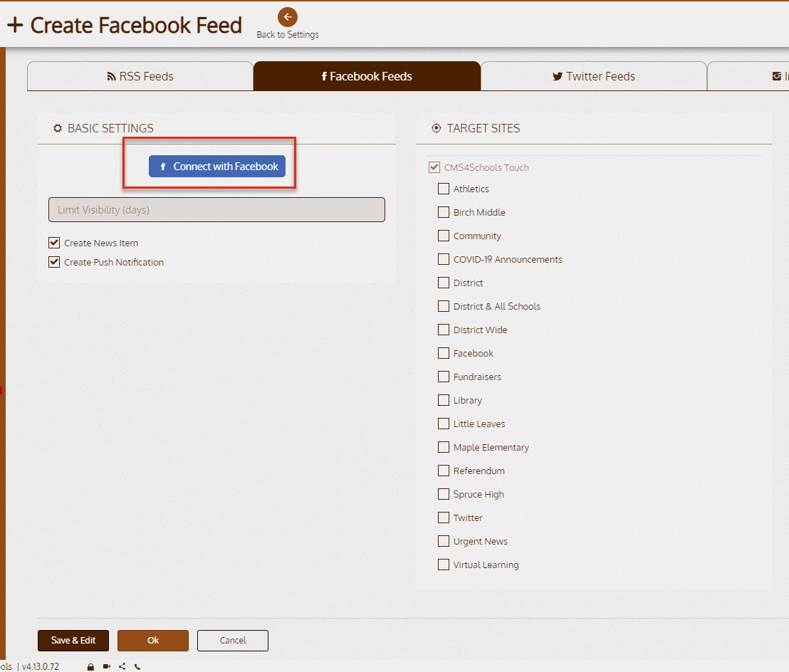The image size is (789, 672).
Task: Select the Urgent News checkbox
Action: 444,541
